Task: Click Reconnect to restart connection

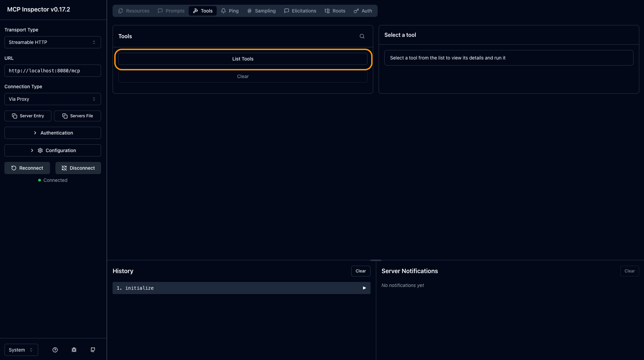Action: 27,168
